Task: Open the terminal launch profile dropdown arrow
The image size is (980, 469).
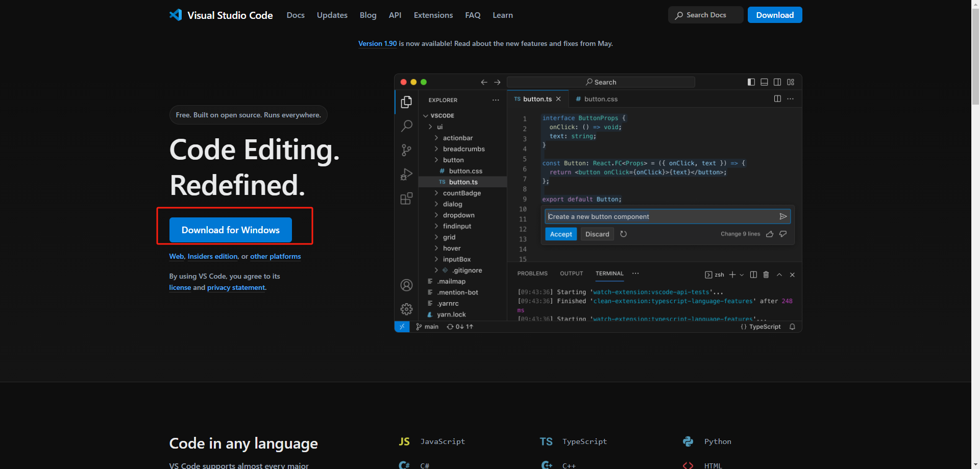Action: (x=742, y=275)
